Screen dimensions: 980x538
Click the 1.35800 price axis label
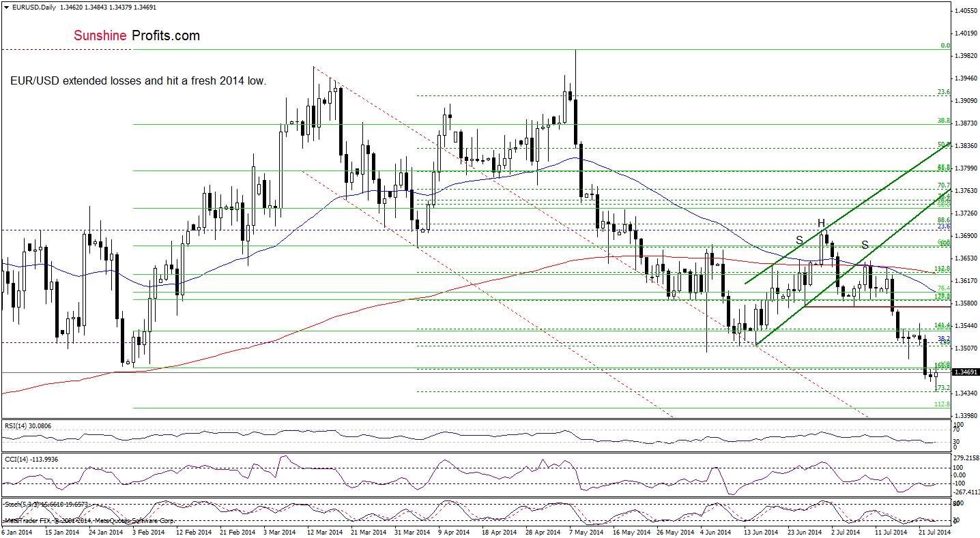click(966, 303)
